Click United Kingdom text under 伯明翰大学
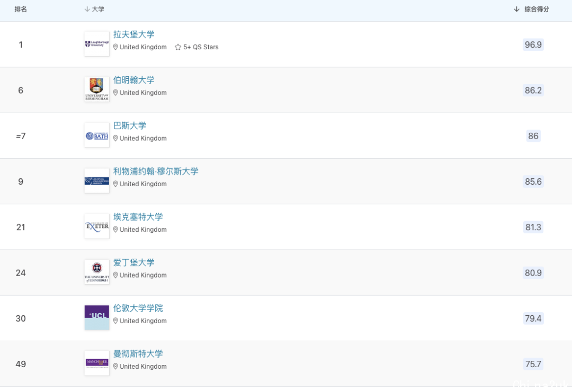Viewport: 572px width, 392px height. click(143, 93)
